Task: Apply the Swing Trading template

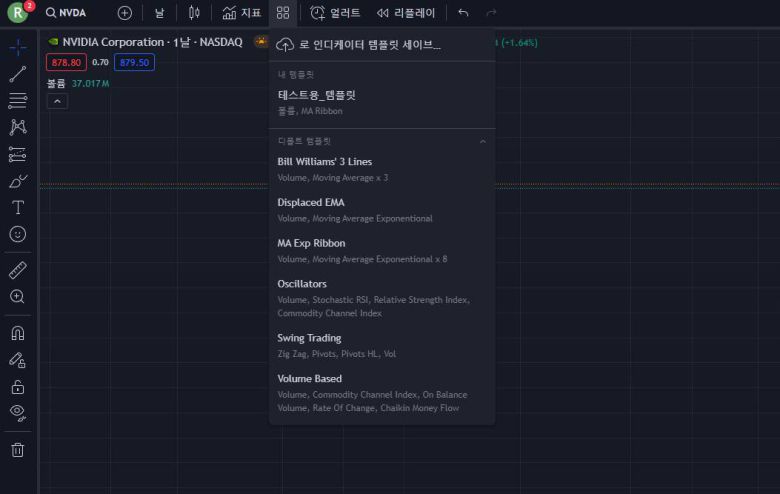Action: (382, 345)
